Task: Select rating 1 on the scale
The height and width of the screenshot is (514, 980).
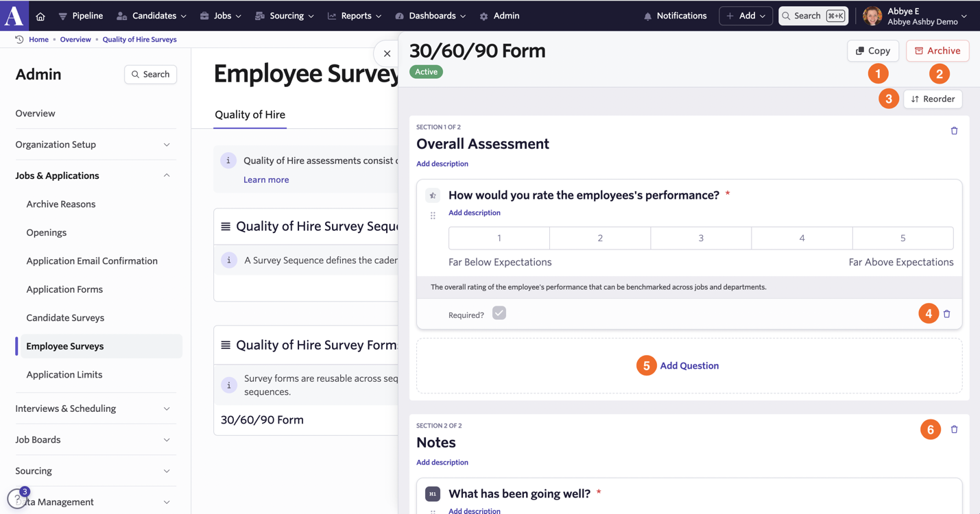Action: pos(499,238)
